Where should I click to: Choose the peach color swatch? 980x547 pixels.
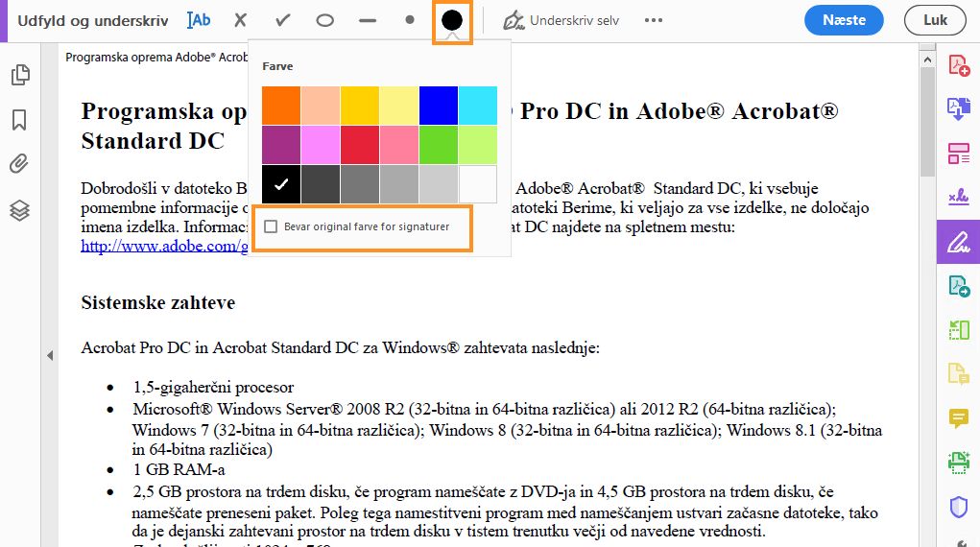[321, 106]
